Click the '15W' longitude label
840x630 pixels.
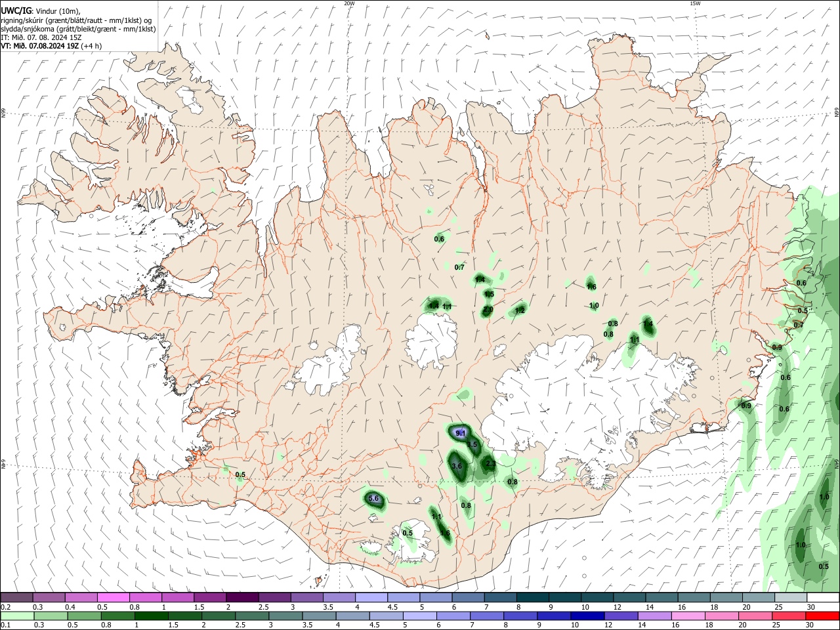pos(695,3)
